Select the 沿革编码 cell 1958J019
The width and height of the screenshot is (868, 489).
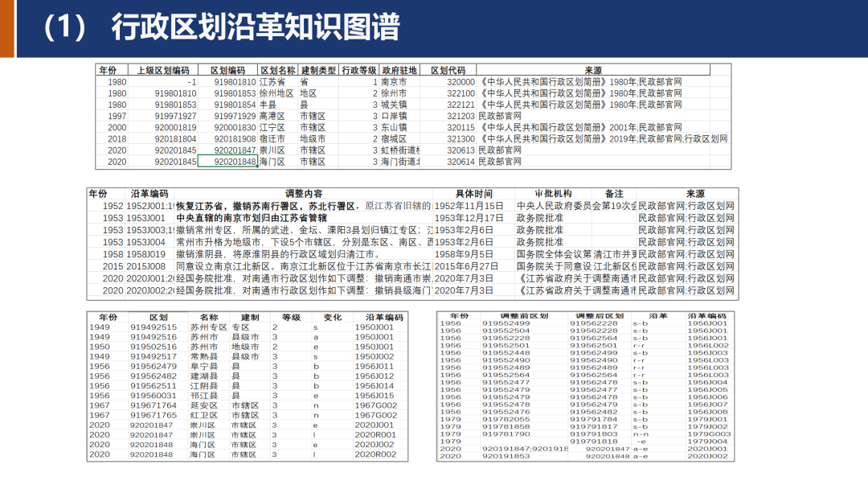(x=146, y=254)
